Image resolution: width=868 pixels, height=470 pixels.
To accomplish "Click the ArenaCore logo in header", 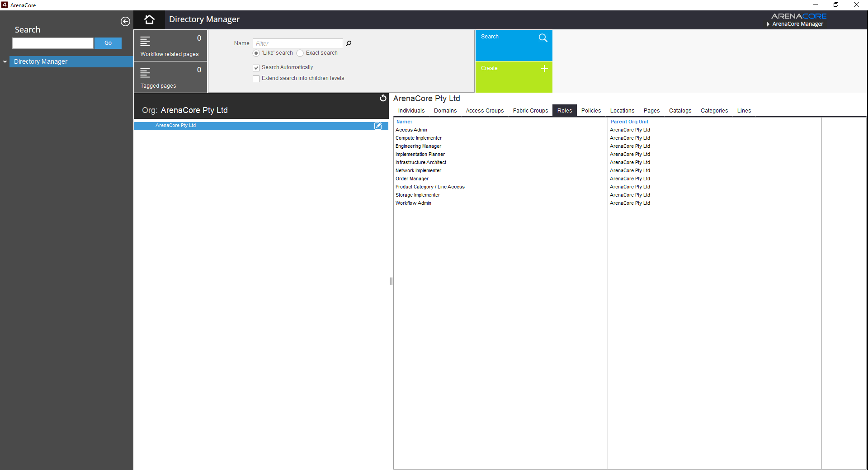I will point(799,16).
